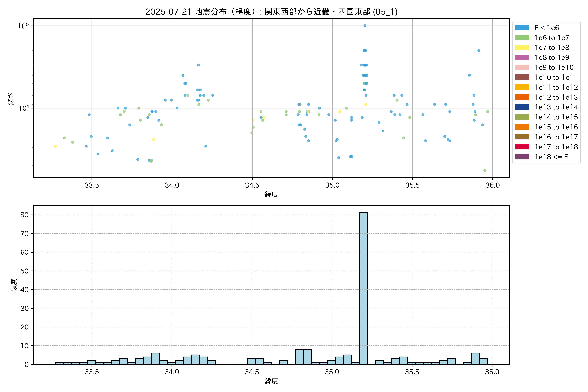Click the yellow 1e7 to 1e8 swatch
The width and height of the screenshot is (588, 392).
tap(522, 48)
